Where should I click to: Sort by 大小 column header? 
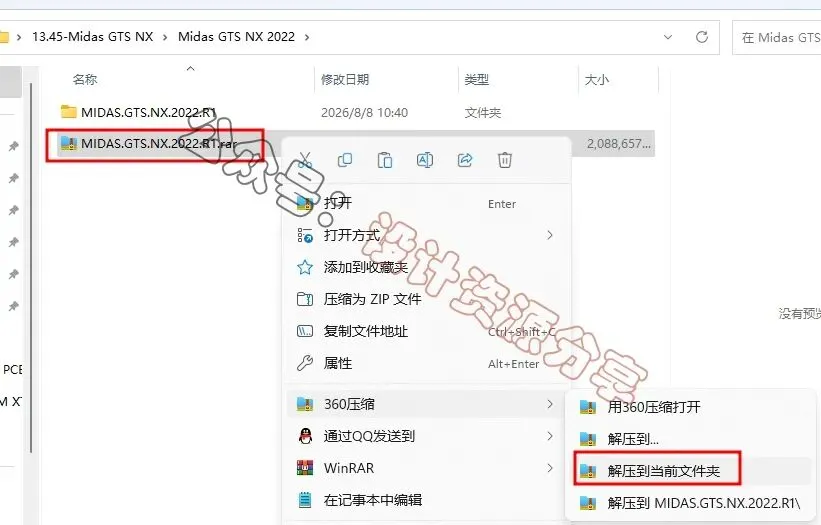[x=597, y=80]
